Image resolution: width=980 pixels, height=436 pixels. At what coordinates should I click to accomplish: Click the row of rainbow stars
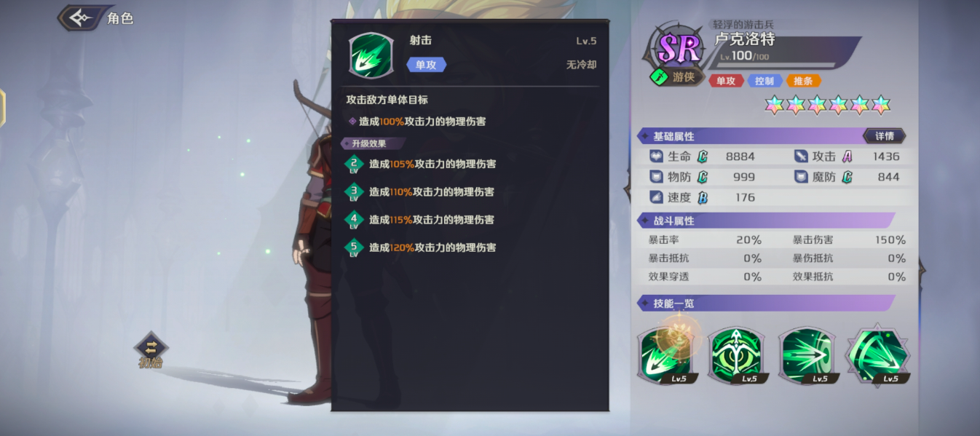(827, 105)
